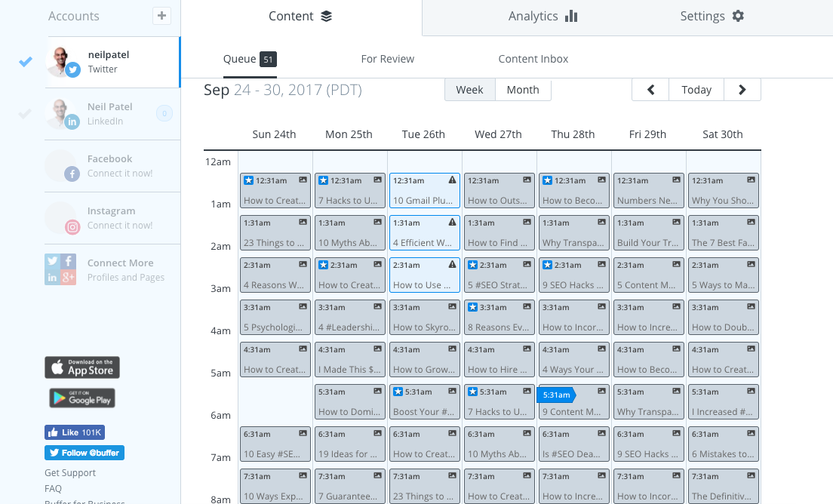Screen dimensions: 833x504
Task: Click the warning icon on Tuesday 1:31am post
Action: click(x=452, y=222)
